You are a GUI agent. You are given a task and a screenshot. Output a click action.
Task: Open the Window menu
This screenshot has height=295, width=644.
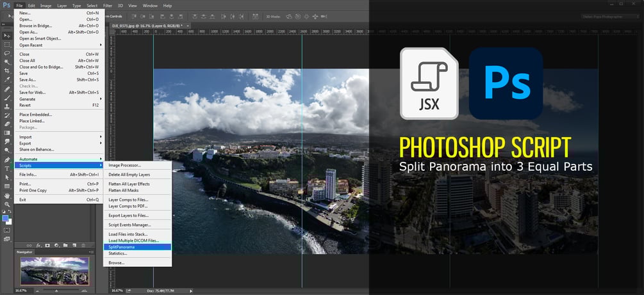click(x=150, y=6)
